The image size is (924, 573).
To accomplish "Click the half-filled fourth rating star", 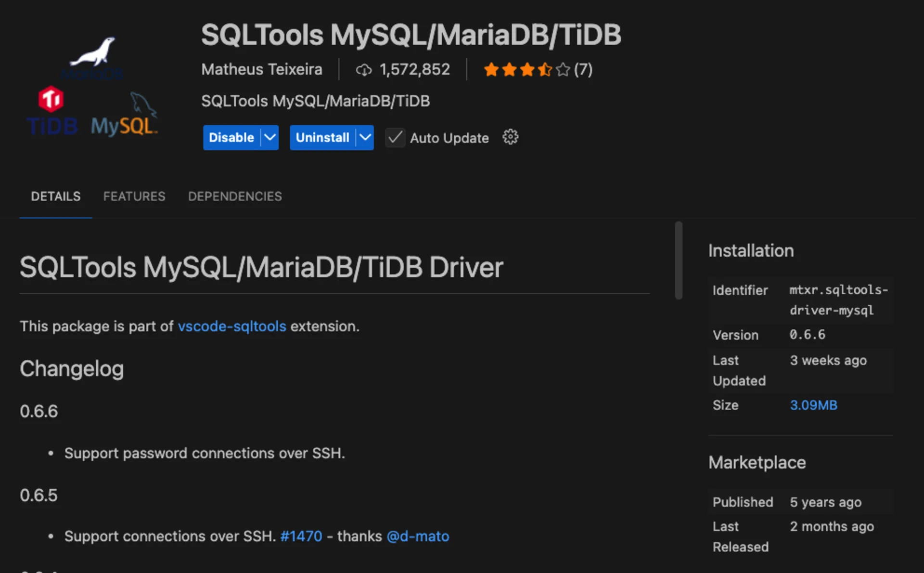I will (544, 69).
